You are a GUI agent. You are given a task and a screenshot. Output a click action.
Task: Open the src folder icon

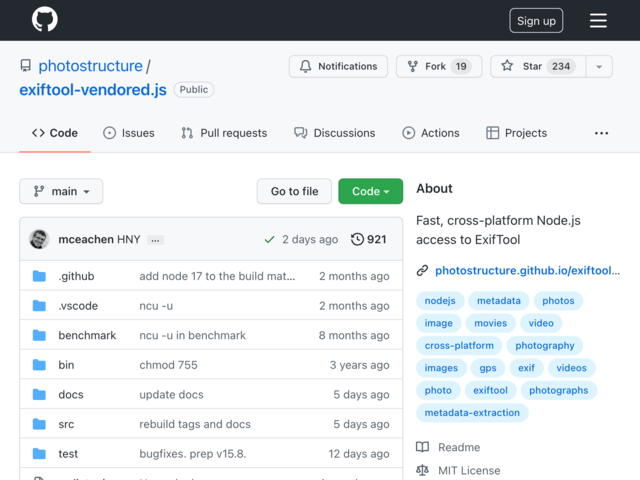39,424
